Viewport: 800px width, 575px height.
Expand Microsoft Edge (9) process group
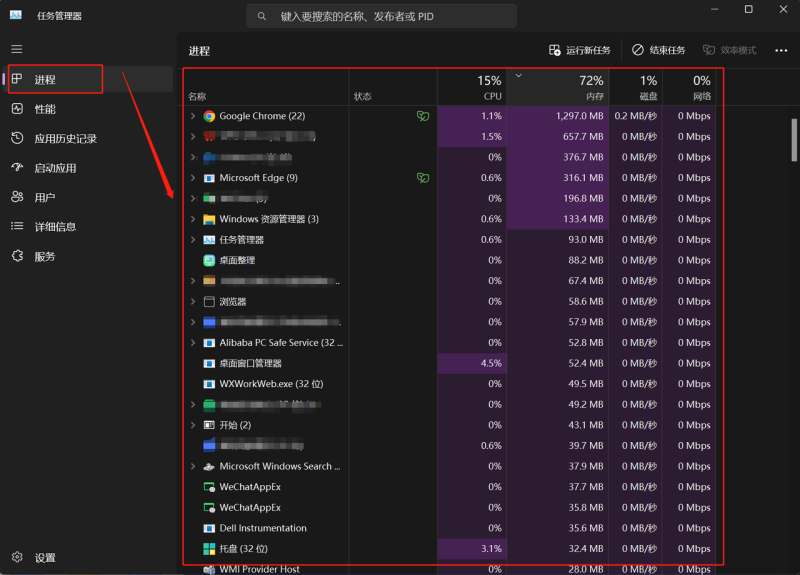click(x=193, y=178)
